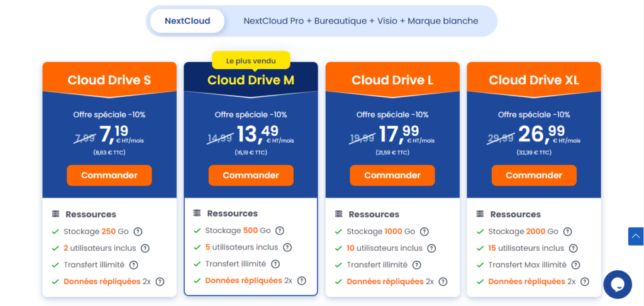The width and height of the screenshot is (644, 306).
Task: Open help for Stockage 1000 Go
Action: [425, 232]
